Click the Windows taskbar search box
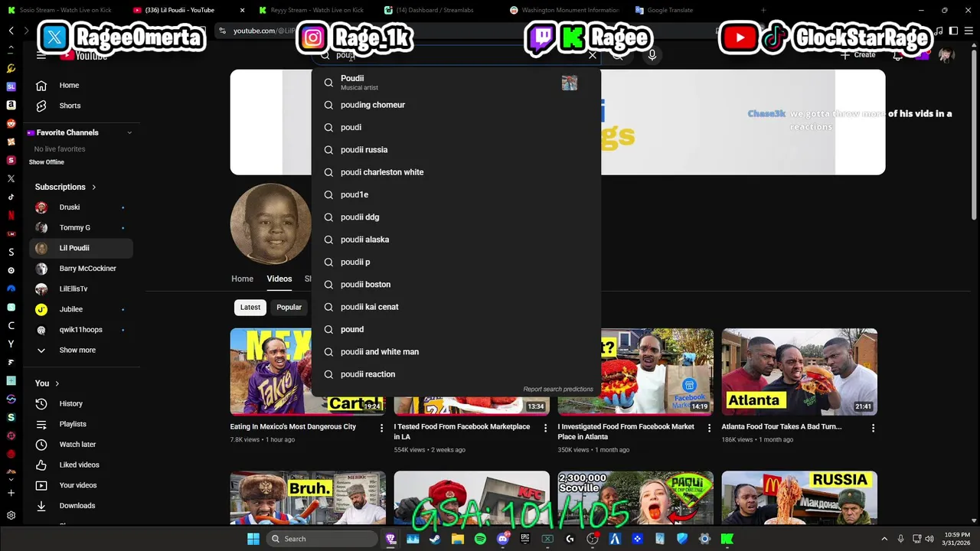 coord(322,539)
